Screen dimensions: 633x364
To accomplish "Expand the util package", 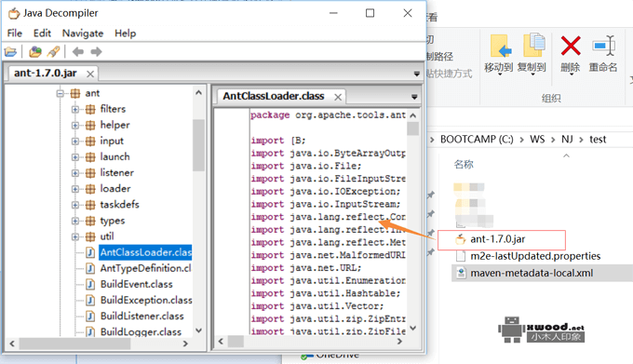I will [x=75, y=236].
